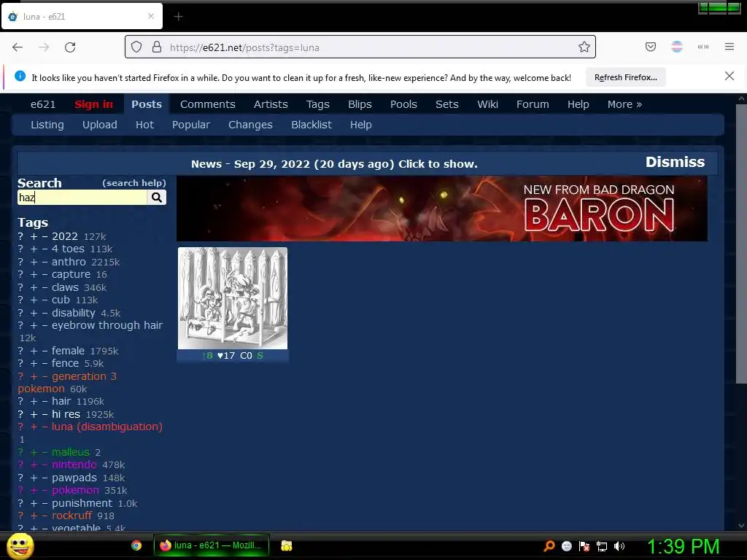Bookmark this page with star icon
The image size is (747, 560).
(x=584, y=47)
